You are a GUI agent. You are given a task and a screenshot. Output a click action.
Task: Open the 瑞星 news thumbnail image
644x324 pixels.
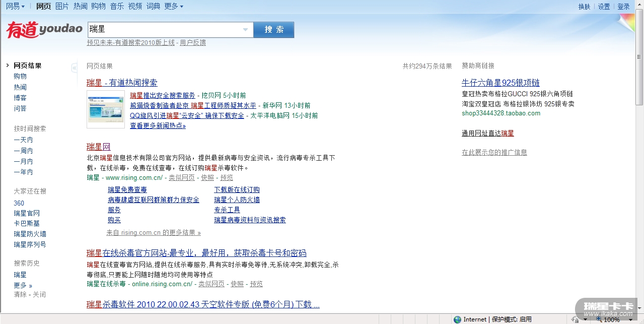click(106, 109)
